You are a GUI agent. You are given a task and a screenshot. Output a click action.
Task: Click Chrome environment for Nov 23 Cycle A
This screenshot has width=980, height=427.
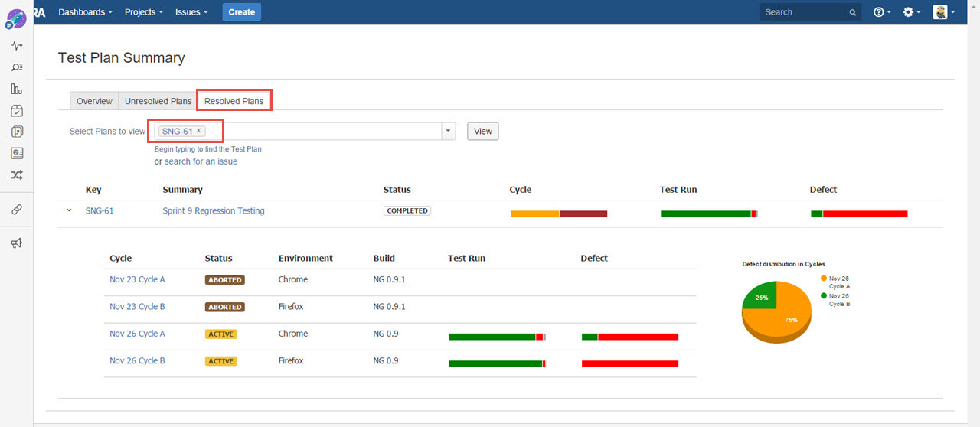tap(293, 280)
